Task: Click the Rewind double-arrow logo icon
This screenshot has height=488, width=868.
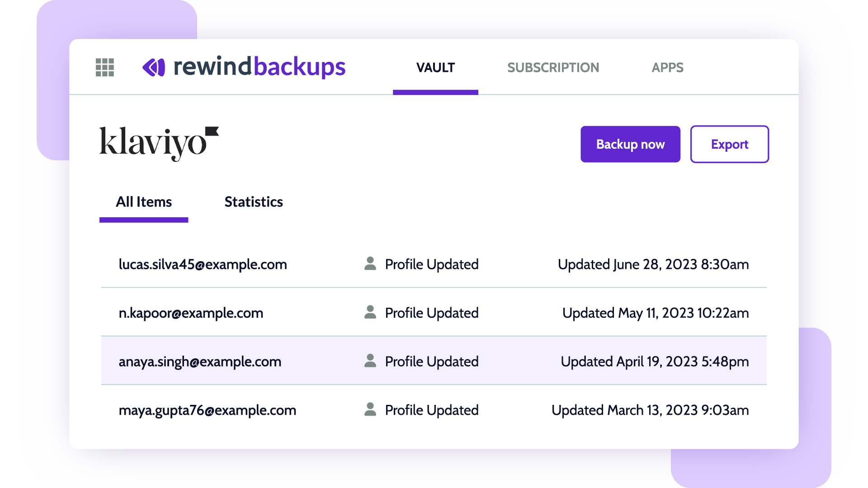Action: pyautogui.click(x=154, y=67)
